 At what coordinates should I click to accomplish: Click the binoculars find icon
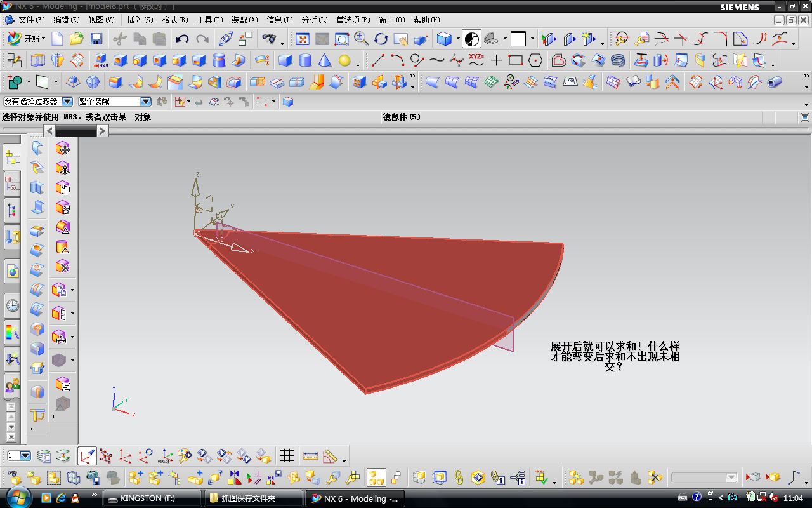pyautogui.click(x=269, y=39)
